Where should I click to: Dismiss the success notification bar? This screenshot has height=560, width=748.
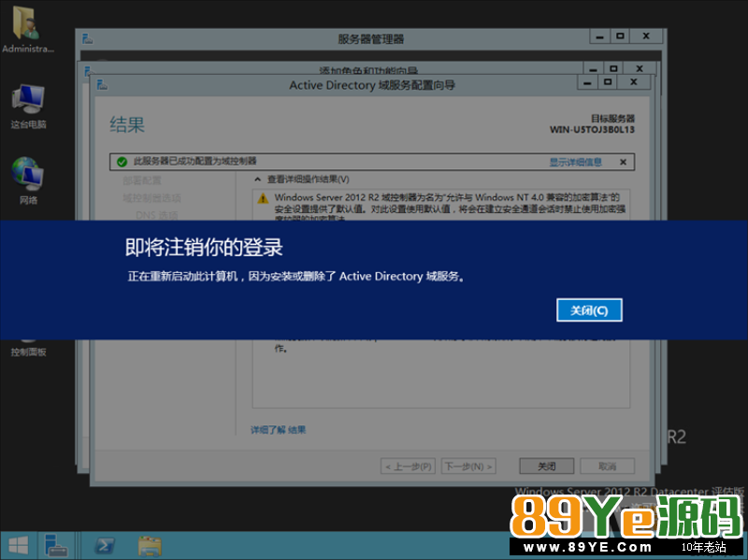623,162
